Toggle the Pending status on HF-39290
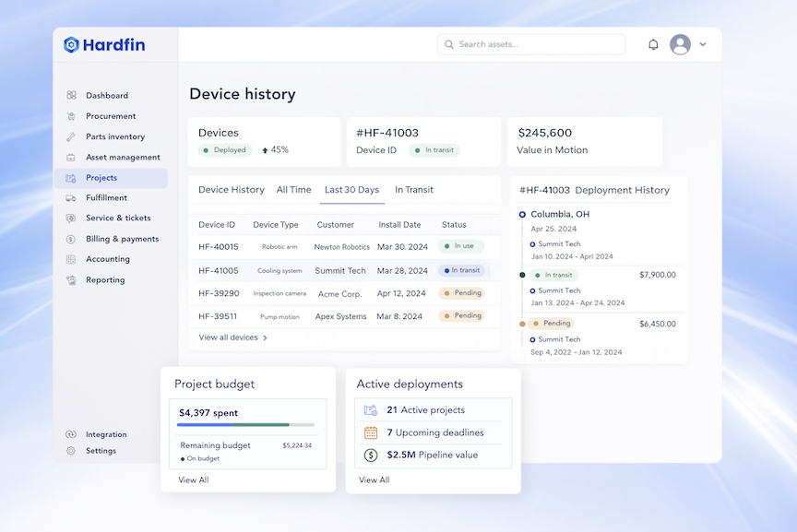This screenshot has width=797, height=532. [461, 292]
